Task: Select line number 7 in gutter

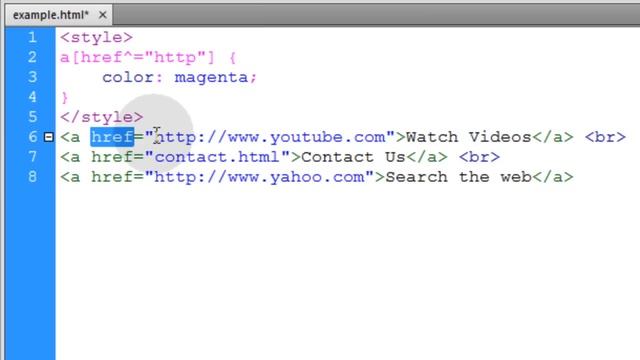Action: (32, 157)
